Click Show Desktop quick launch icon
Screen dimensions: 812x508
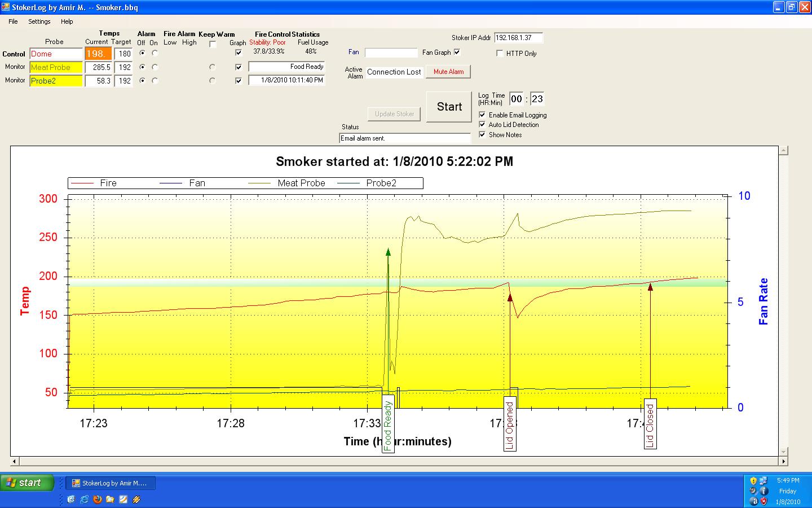71,499
